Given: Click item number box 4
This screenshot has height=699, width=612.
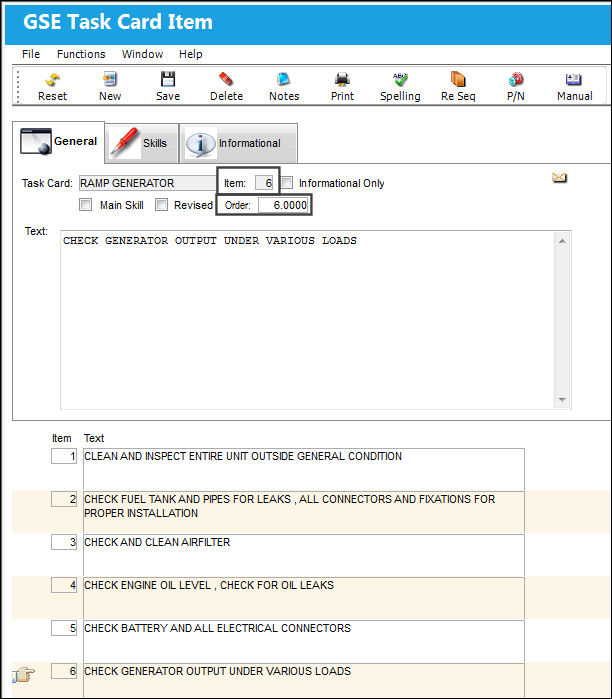Looking at the screenshot, I should click(x=64, y=585).
